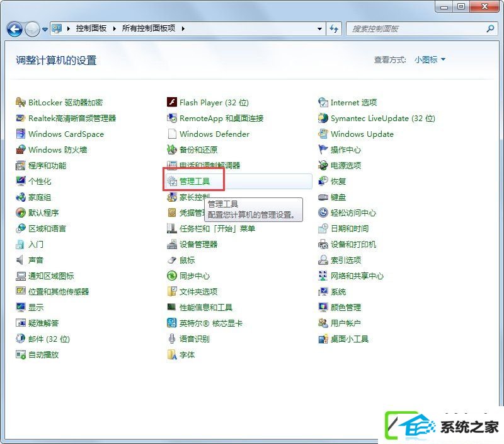The width and height of the screenshot is (504, 444).
Task: Open the 任务栏和「开始」菜单 link
Action: (x=217, y=228)
